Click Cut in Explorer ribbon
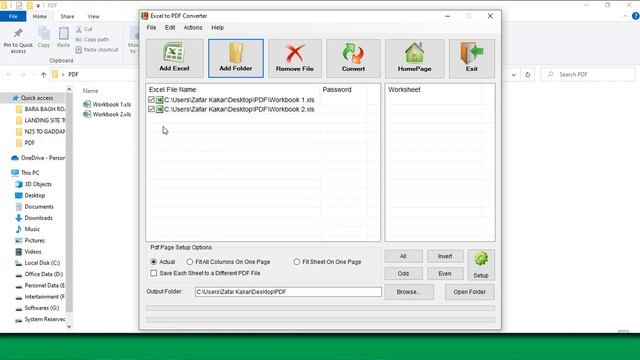 [84, 29]
